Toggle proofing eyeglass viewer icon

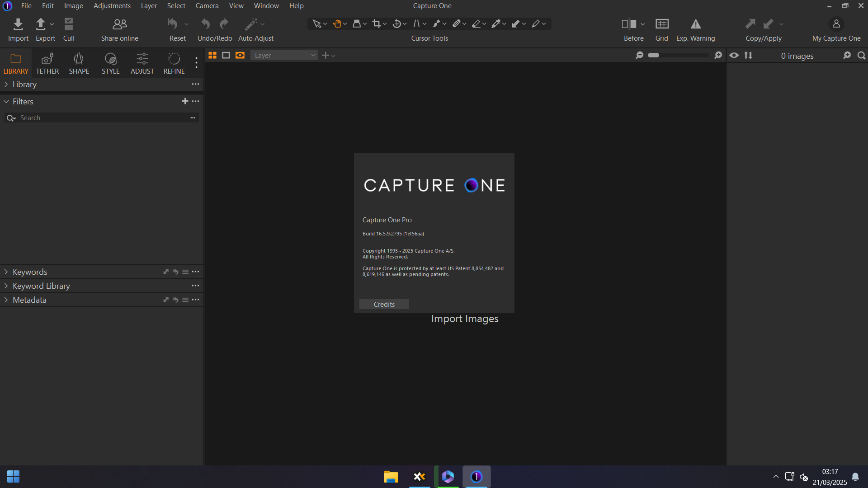(240, 55)
